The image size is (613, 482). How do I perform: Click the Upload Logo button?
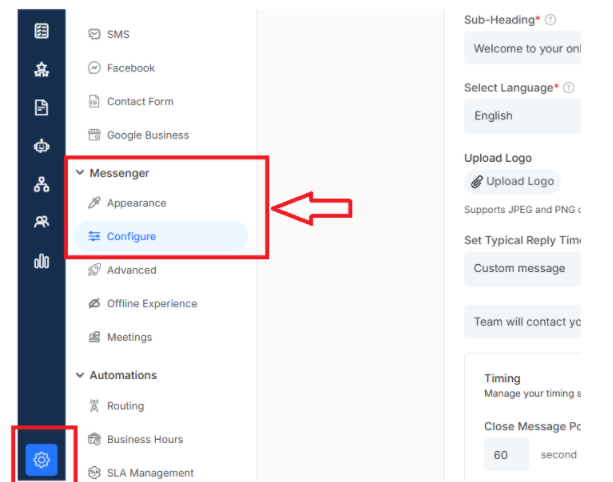513,181
